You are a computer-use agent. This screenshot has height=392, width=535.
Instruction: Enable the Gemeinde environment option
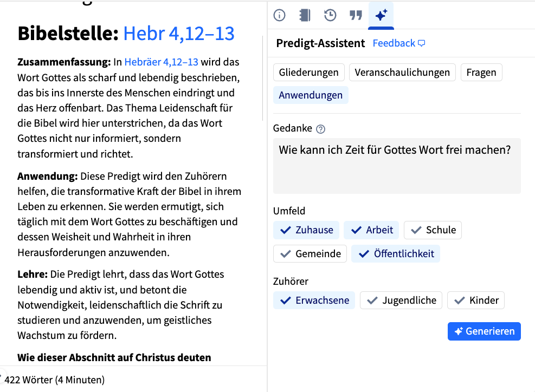[310, 253]
